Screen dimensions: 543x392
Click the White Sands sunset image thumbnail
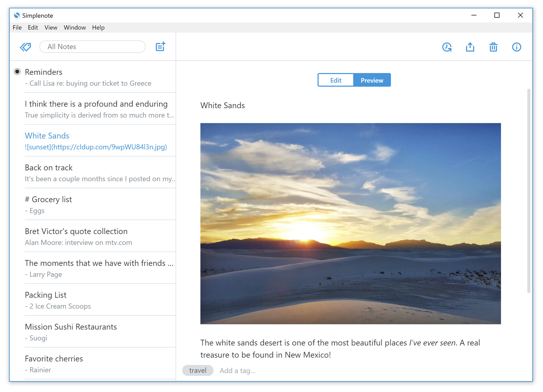[350, 224]
